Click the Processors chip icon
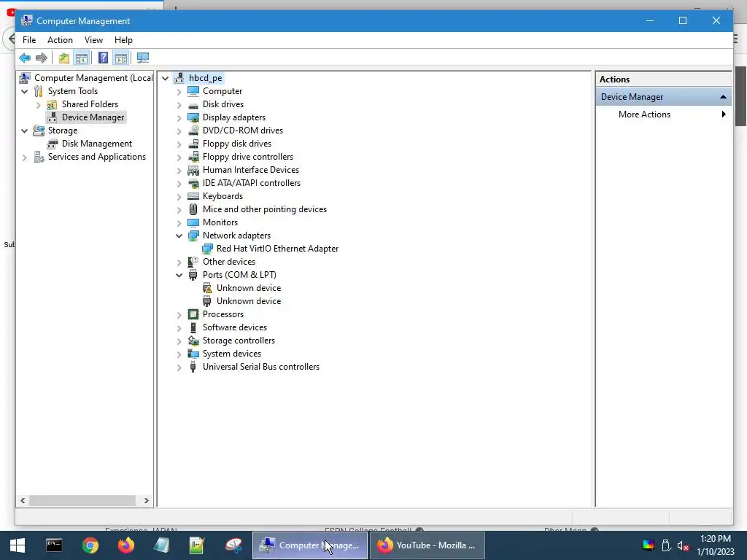This screenshot has height=560, width=747. [x=193, y=314]
